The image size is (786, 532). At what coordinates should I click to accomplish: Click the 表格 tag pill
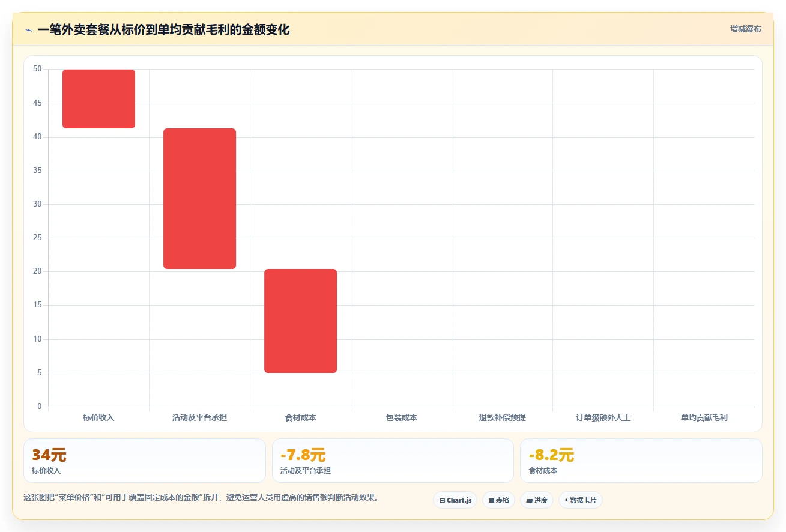[x=498, y=500]
